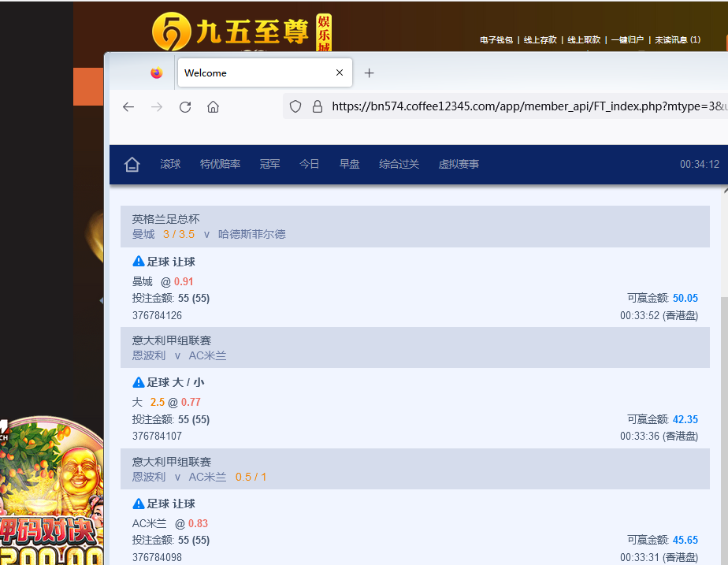Select 综合过关 in the navigation bar
This screenshot has height=565, width=728.
(x=399, y=165)
